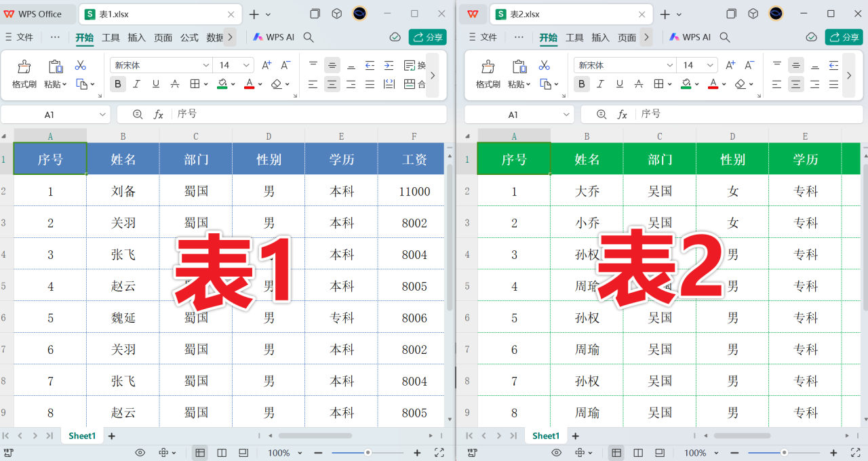Click the eraser clear icon in 表2 window
Screen dimensions: 868x461
(x=740, y=84)
